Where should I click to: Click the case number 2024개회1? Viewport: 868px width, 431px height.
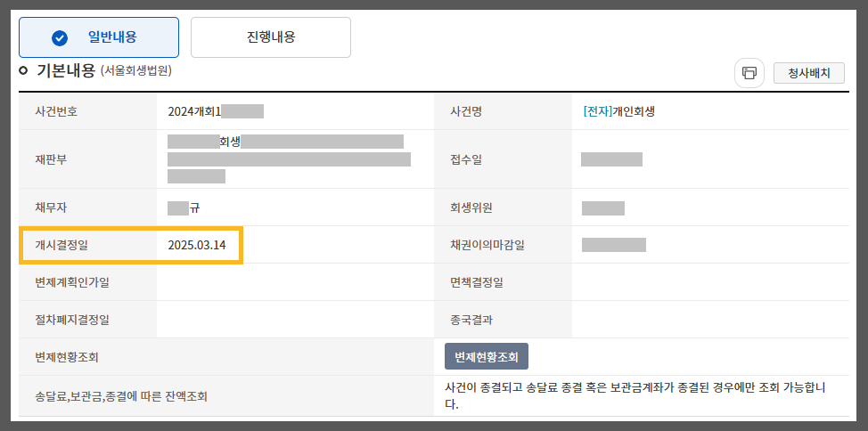194,111
